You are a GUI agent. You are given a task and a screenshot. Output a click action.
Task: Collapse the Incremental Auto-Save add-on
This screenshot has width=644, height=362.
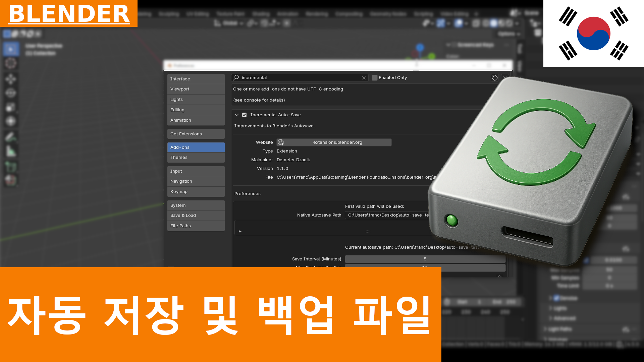click(237, 115)
